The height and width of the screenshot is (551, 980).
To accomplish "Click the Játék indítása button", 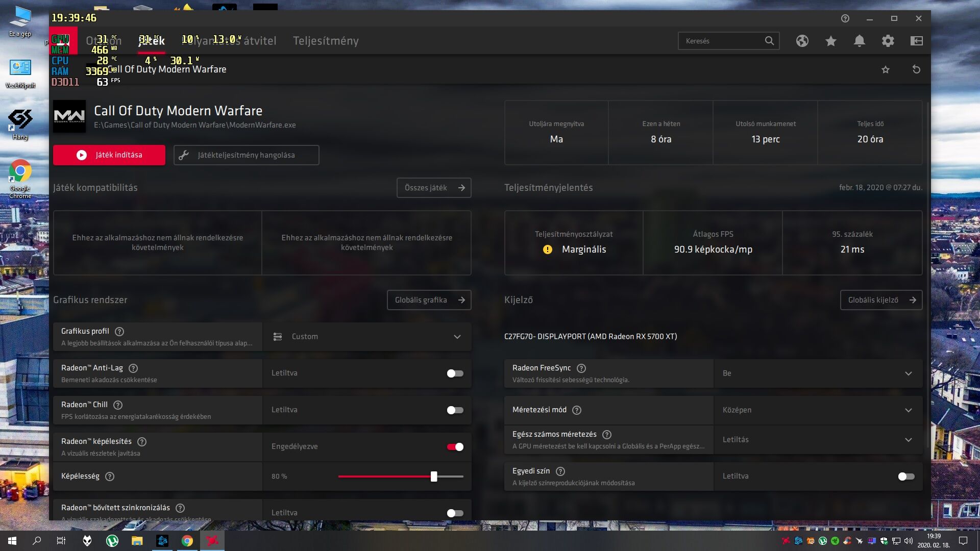I will (109, 155).
